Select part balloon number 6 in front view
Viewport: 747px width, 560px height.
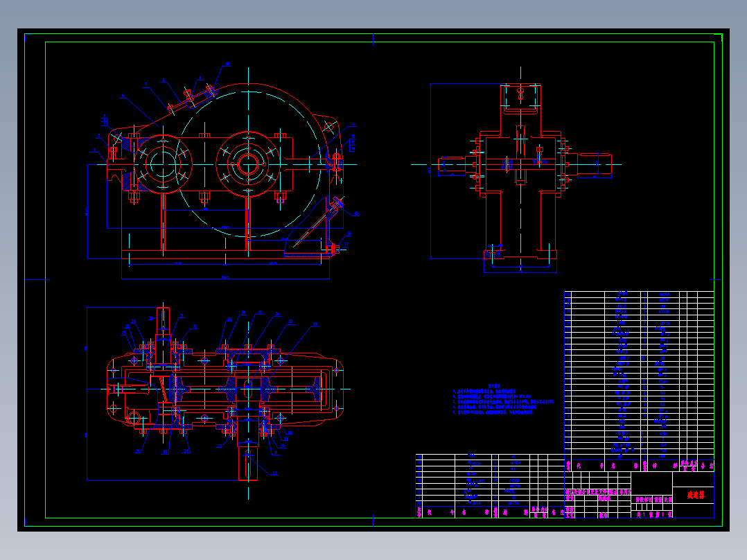[123, 96]
